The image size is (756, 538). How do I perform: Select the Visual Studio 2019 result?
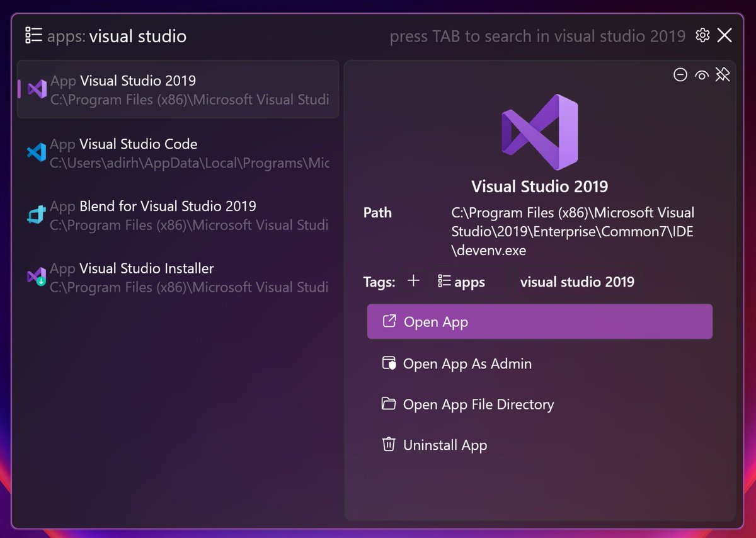178,89
